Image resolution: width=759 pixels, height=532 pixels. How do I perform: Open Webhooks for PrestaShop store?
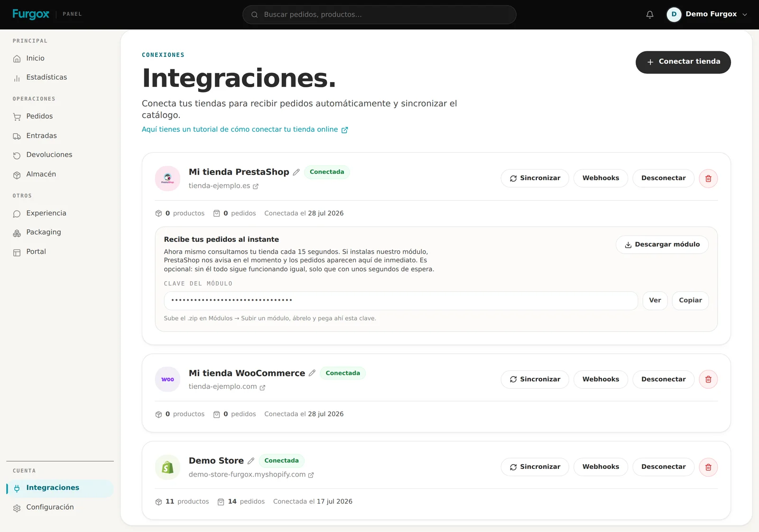[601, 178]
